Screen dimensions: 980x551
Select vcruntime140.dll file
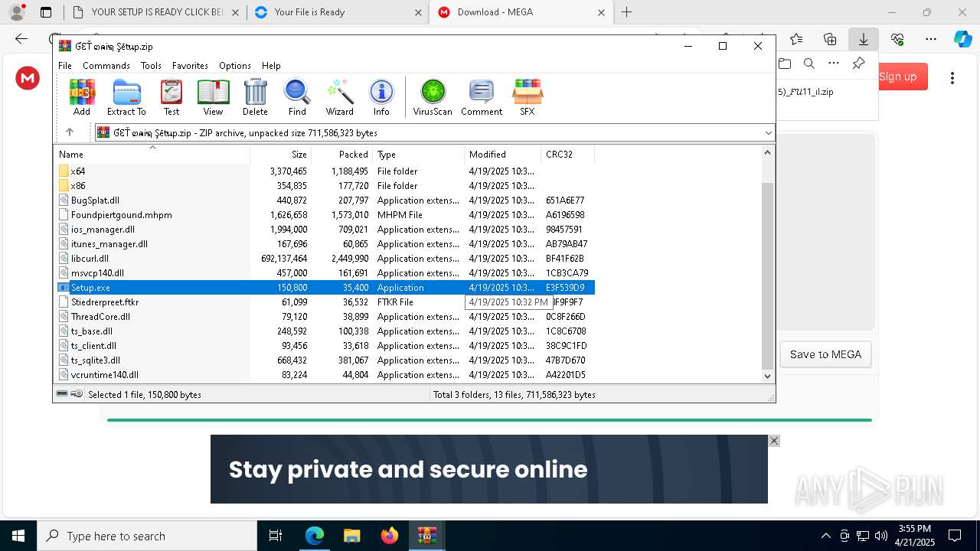pyautogui.click(x=104, y=375)
